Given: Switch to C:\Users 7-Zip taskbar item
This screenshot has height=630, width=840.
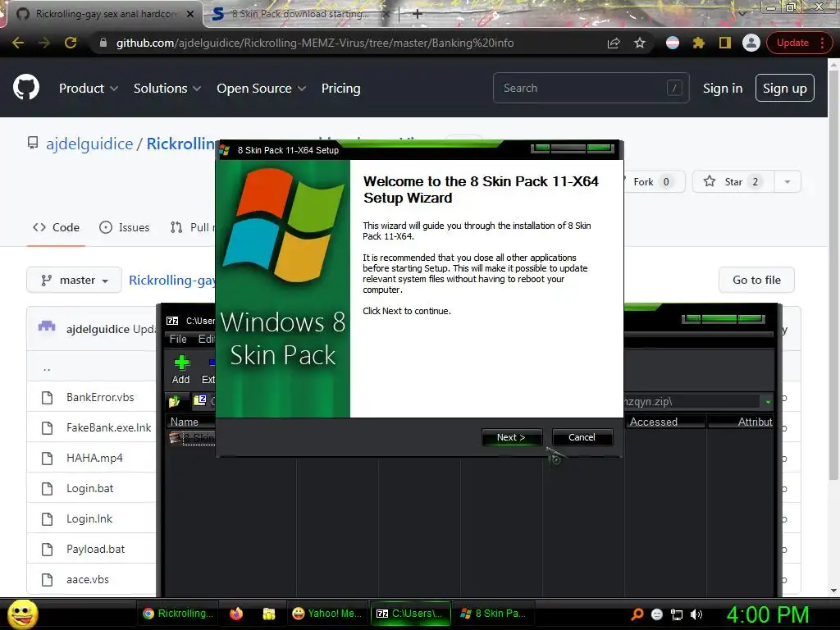Looking at the screenshot, I should coord(410,614).
